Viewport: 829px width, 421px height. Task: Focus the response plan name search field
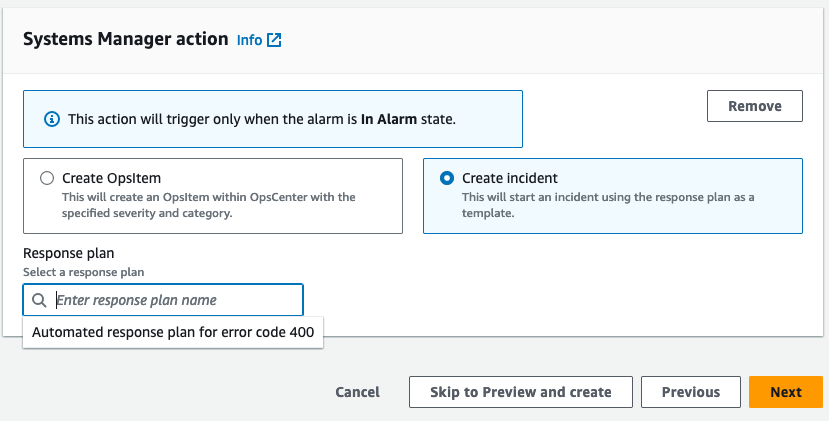point(163,300)
